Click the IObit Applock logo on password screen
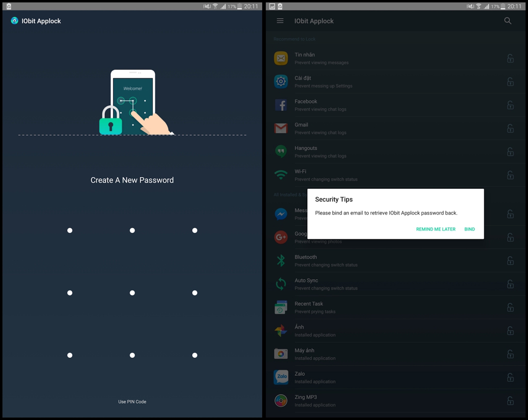Viewport: 528px width, 420px height. click(x=14, y=21)
